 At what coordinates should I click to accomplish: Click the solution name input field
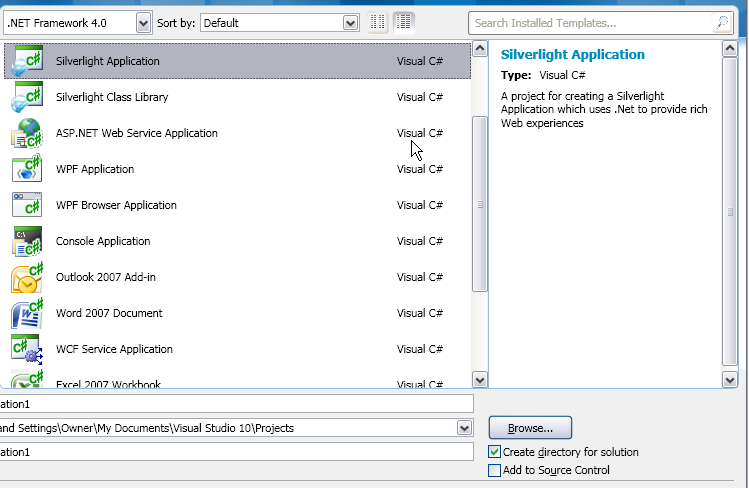click(x=236, y=452)
